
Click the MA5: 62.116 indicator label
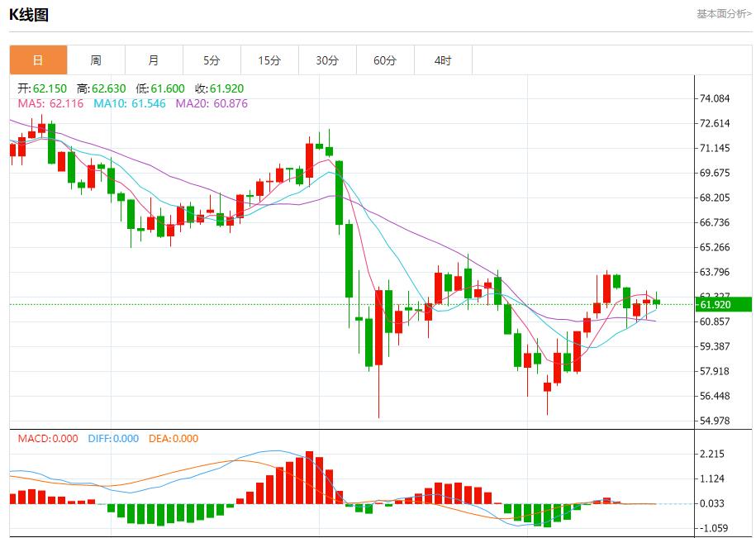(51, 103)
